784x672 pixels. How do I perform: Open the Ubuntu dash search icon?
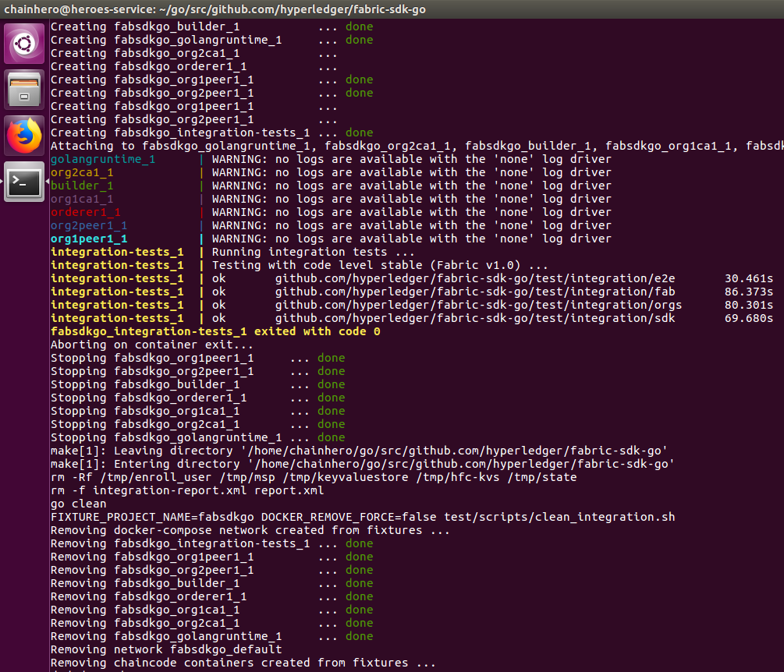coord(24,44)
